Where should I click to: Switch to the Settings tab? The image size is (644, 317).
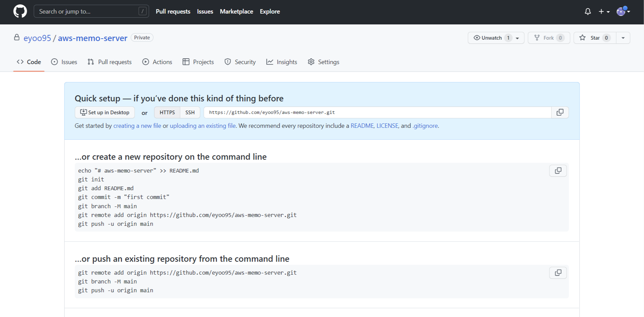(x=324, y=62)
